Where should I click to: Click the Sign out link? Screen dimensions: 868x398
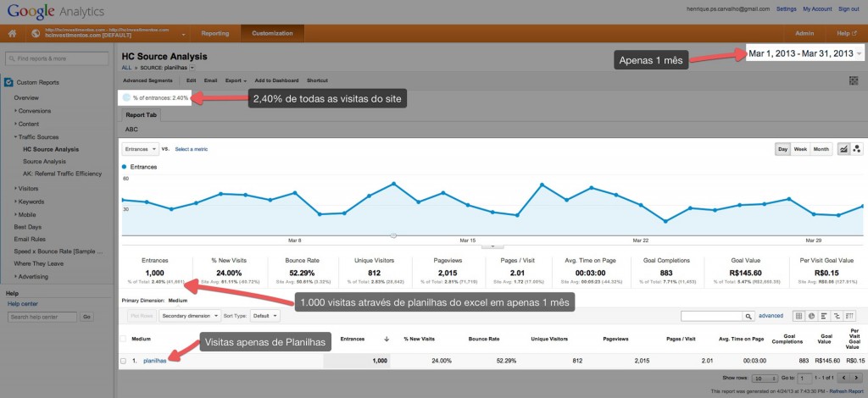tap(849, 8)
